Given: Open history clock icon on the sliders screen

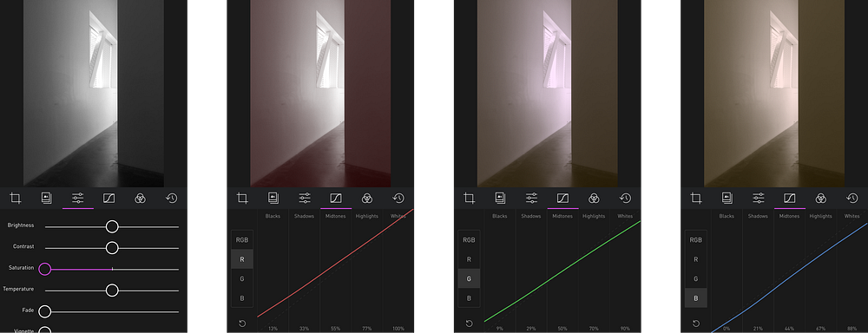Looking at the screenshot, I should click(x=172, y=198).
